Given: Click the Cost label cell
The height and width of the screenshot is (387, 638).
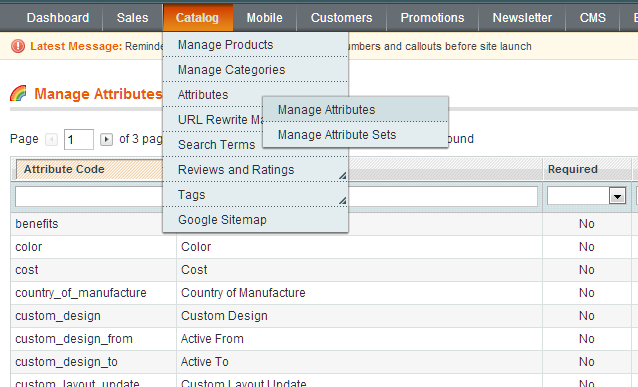Looking at the screenshot, I should (194, 270).
